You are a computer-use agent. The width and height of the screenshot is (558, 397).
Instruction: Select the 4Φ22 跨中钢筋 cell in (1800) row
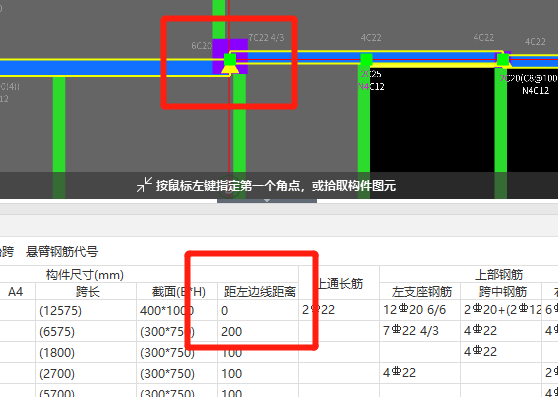coord(501,353)
